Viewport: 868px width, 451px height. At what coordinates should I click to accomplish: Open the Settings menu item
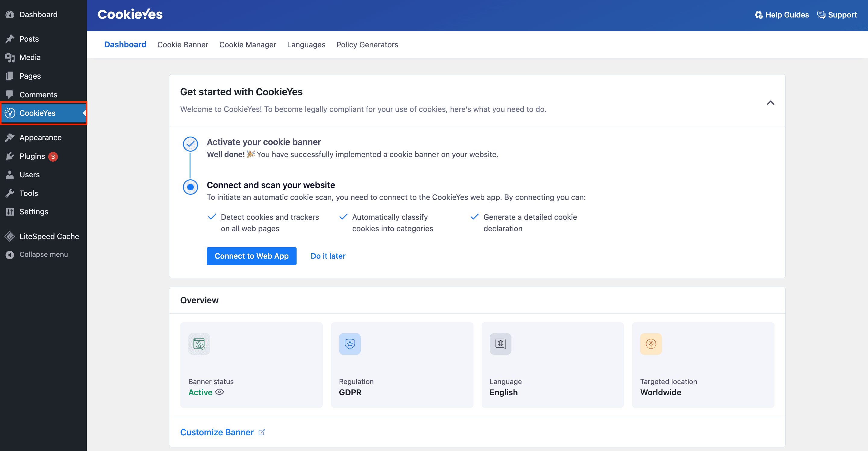tap(43, 212)
